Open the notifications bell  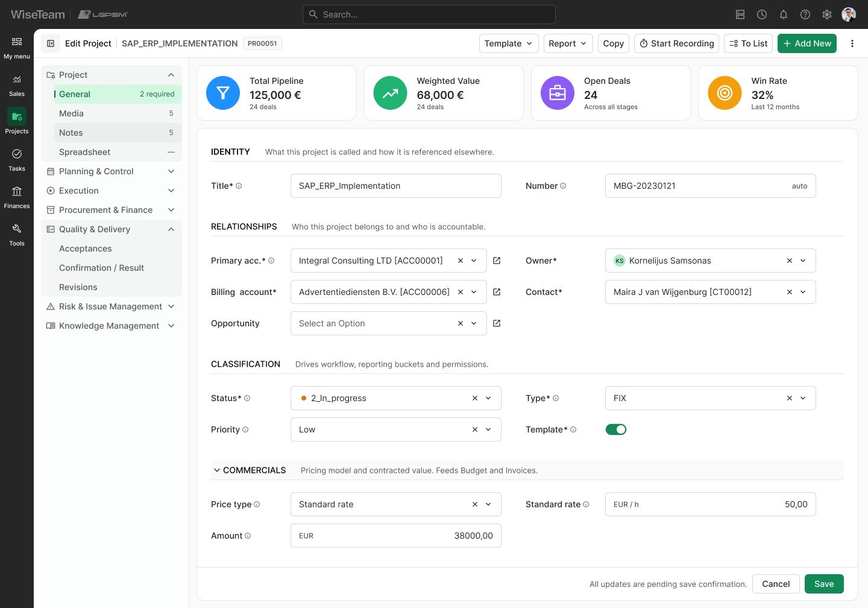coord(784,14)
